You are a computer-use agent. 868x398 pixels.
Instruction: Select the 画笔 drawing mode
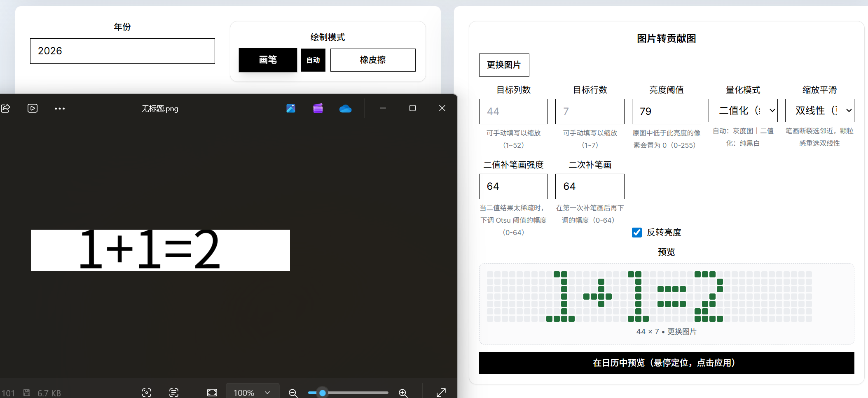[268, 60]
